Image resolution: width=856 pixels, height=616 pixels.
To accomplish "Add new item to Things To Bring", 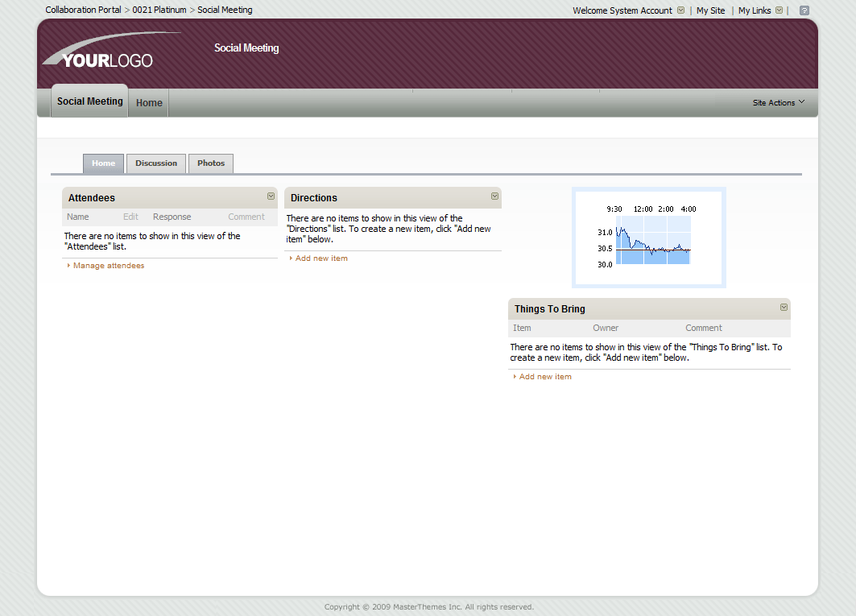I will pyautogui.click(x=545, y=377).
